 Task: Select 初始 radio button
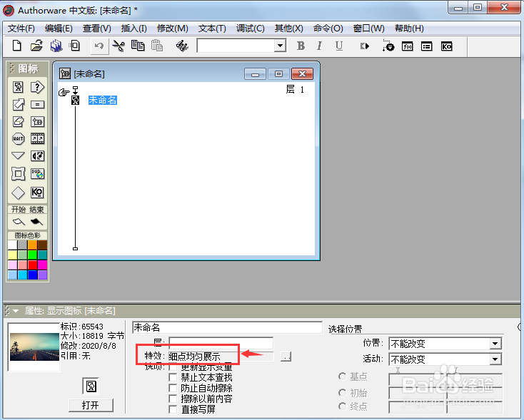click(x=342, y=393)
